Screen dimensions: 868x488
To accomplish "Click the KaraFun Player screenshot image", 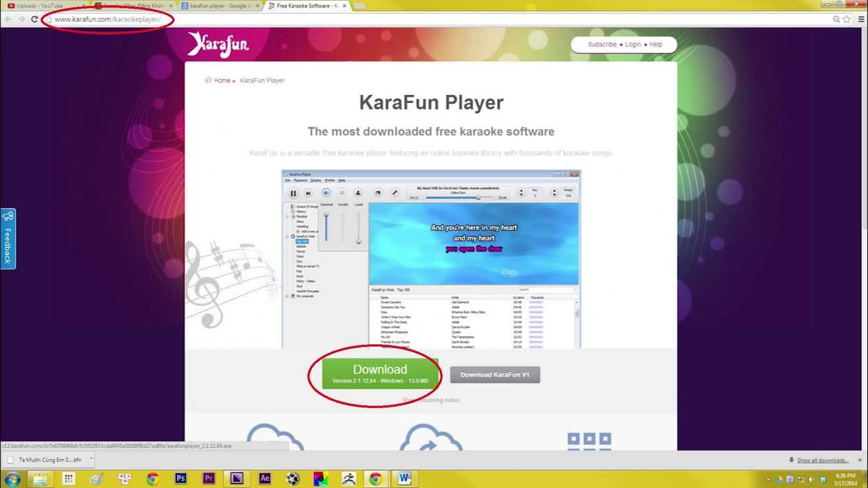I will 431,260.
